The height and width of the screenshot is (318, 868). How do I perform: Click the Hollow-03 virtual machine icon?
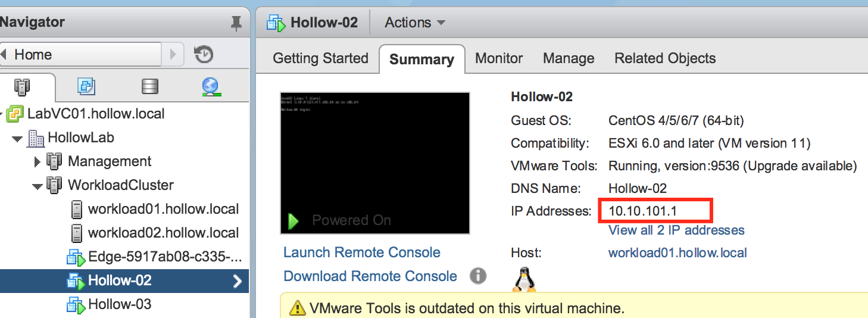coord(76,304)
